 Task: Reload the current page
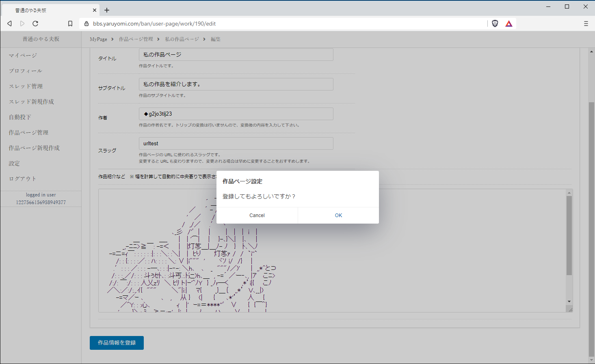(35, 24)
